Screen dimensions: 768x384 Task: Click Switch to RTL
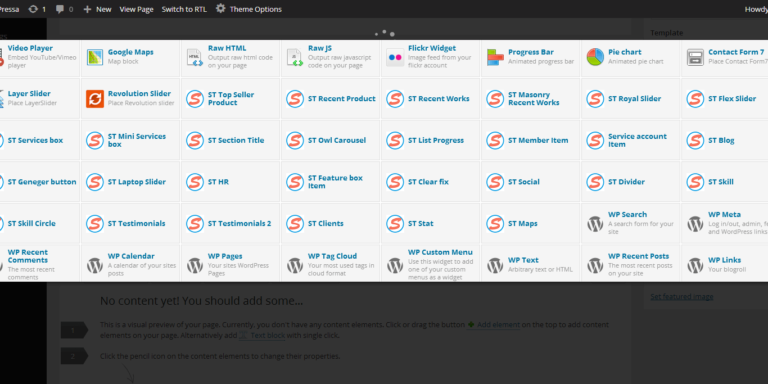pos(184,9)
